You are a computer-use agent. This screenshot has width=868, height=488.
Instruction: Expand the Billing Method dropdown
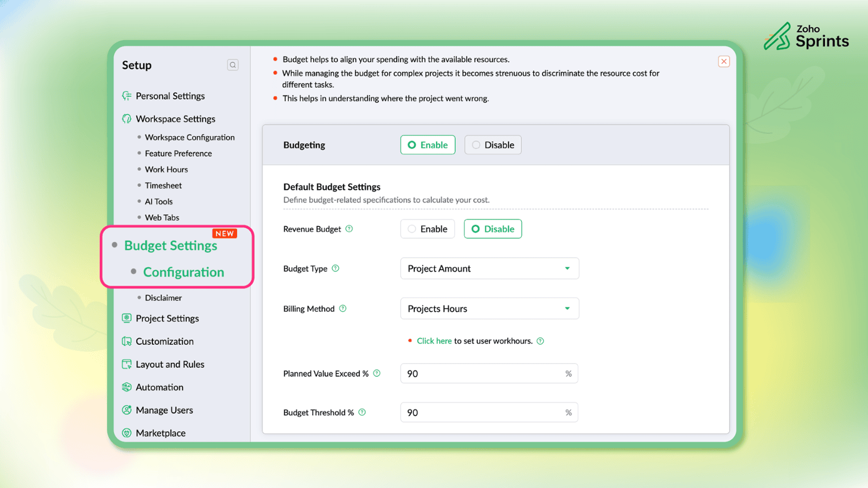(x=489, y=309)
